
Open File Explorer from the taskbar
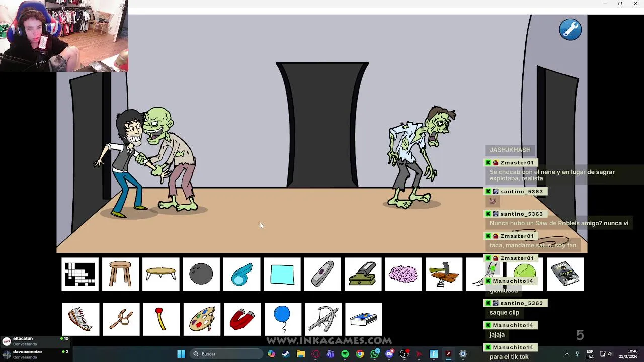300,354
